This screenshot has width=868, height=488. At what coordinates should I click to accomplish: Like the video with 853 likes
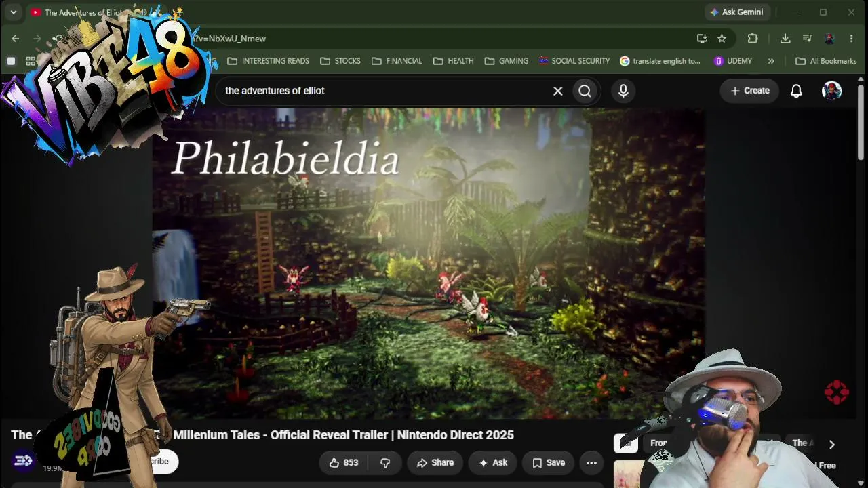tap(344, 463)
